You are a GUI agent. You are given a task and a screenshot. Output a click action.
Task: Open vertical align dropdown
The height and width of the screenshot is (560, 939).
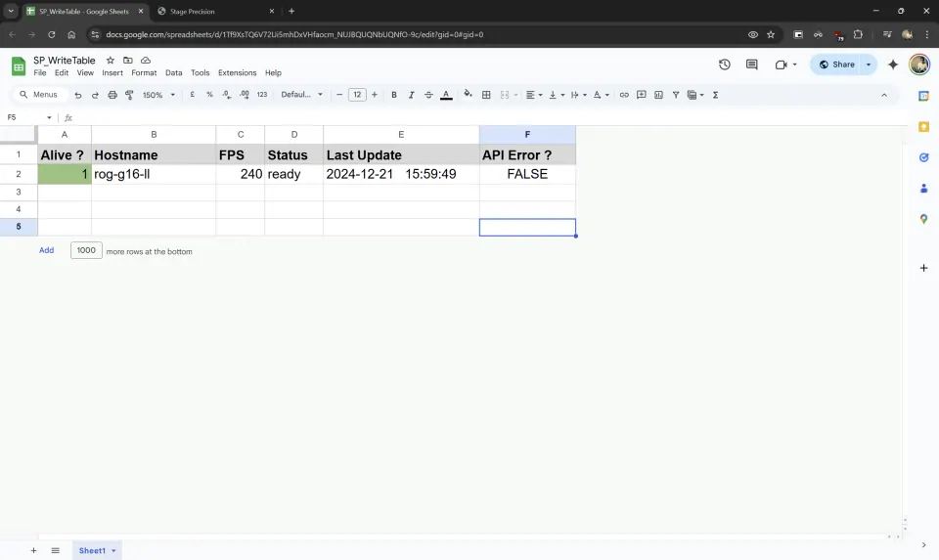point(557,95)
